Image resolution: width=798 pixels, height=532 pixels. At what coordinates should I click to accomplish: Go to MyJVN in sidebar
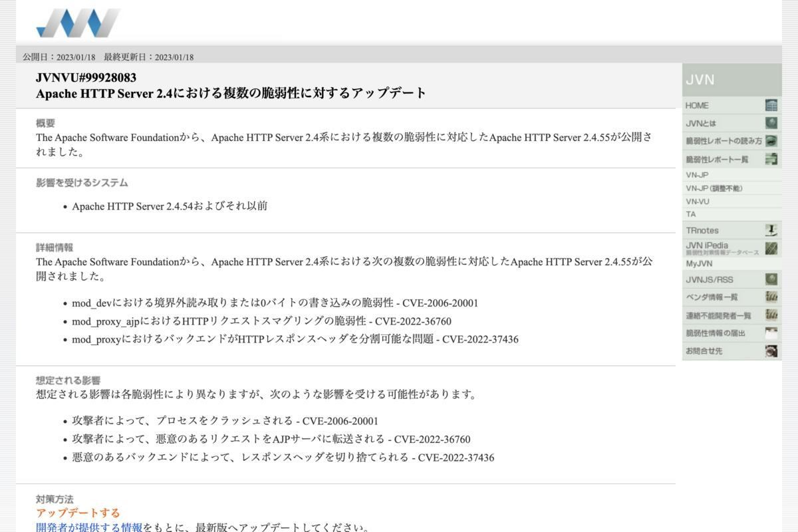click(x=698, y=263)
